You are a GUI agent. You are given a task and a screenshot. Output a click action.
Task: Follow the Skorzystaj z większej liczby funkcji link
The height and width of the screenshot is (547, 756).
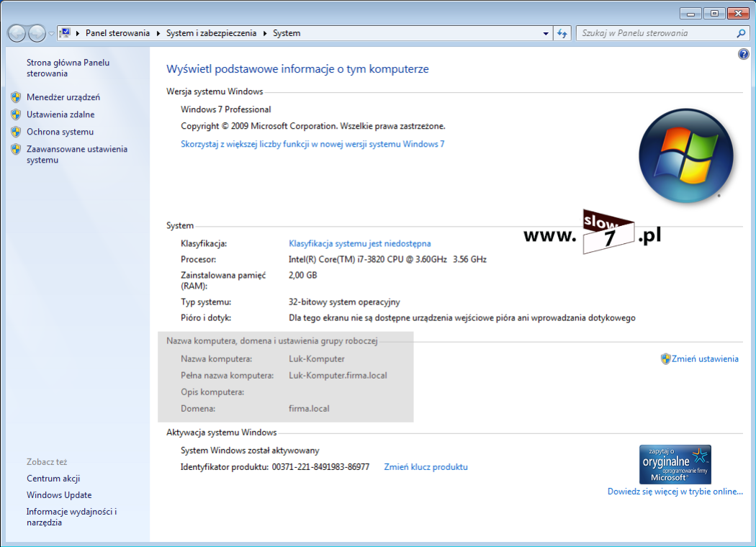[312, 144]
